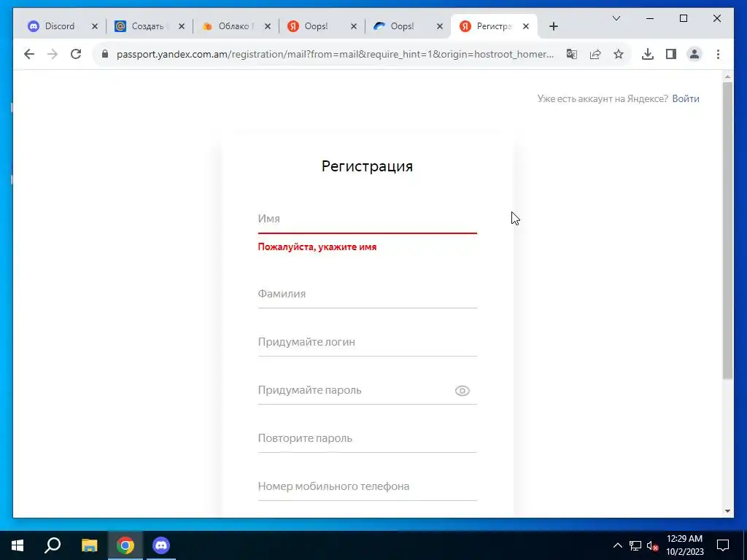
Task: Click the Войти login link
Action: (x=686, y=98)
